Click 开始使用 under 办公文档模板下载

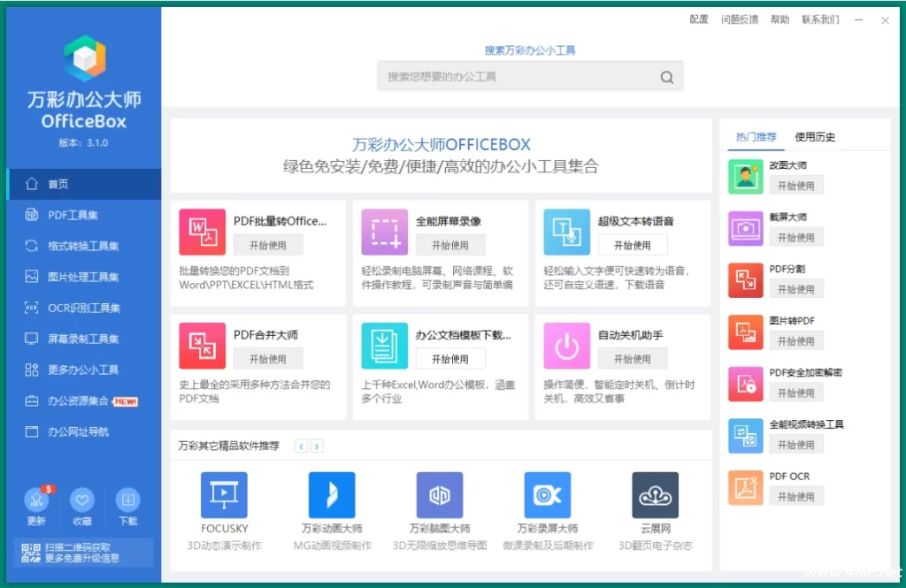pyautogui.click(x=450, y=358)
